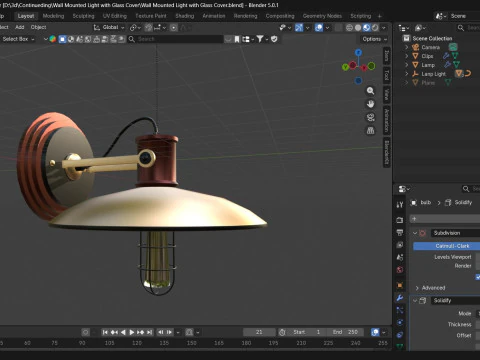The height and width of the screenshot is (360, 480).
Task: Open the Tool sidebar tab
Action: [387, 75]
